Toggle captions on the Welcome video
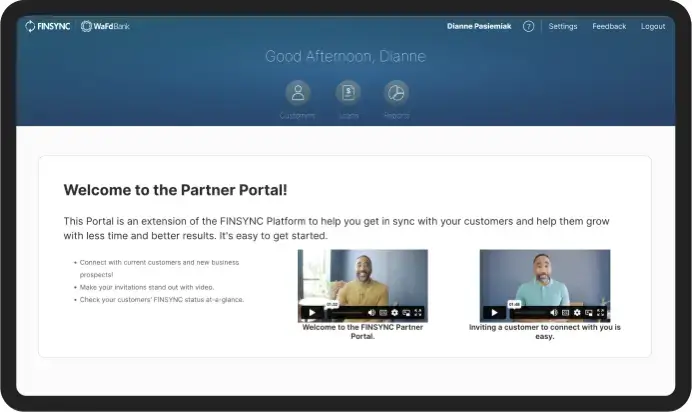The width and height of the screenshot is (692, 412). [x=383, y=313]
